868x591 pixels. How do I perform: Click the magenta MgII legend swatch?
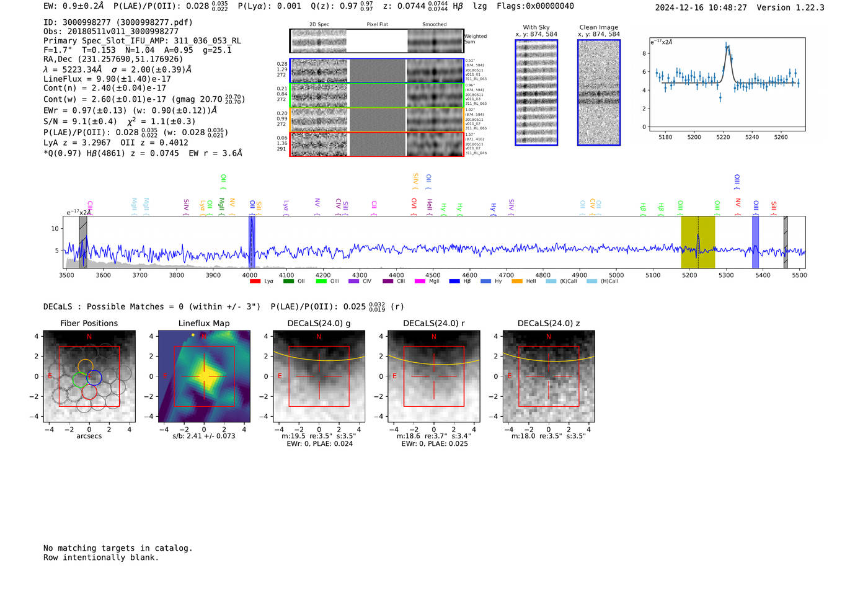point(420,282)
